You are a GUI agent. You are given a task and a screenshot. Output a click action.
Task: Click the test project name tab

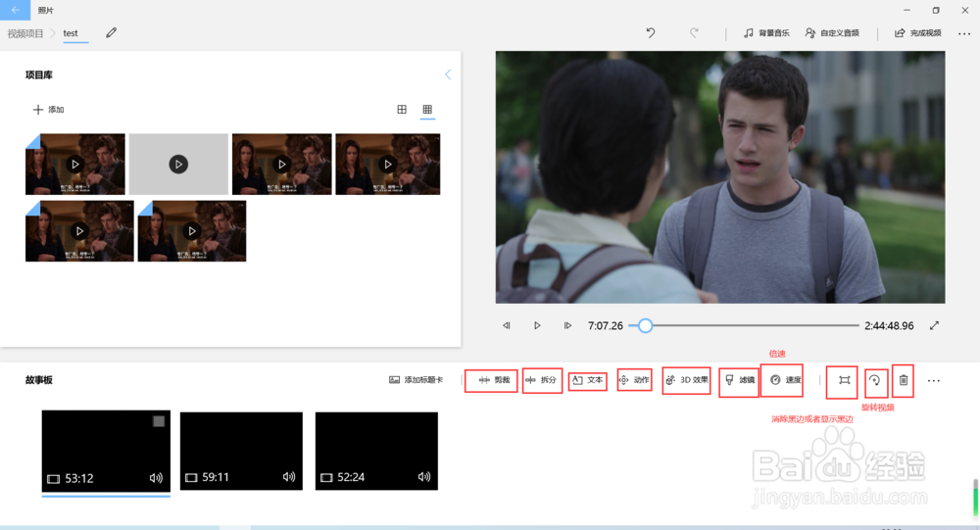(x=71, y=33)
